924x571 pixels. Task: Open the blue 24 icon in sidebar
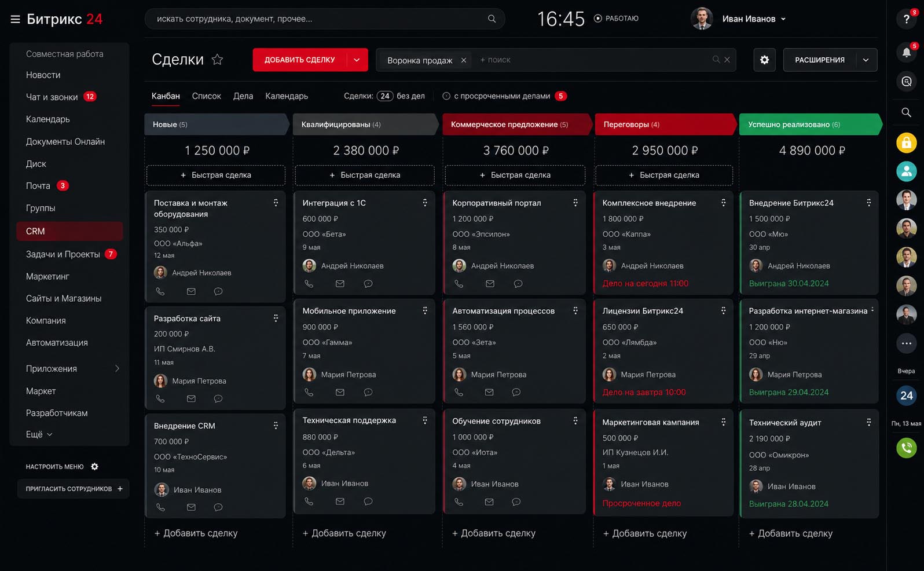906,396
